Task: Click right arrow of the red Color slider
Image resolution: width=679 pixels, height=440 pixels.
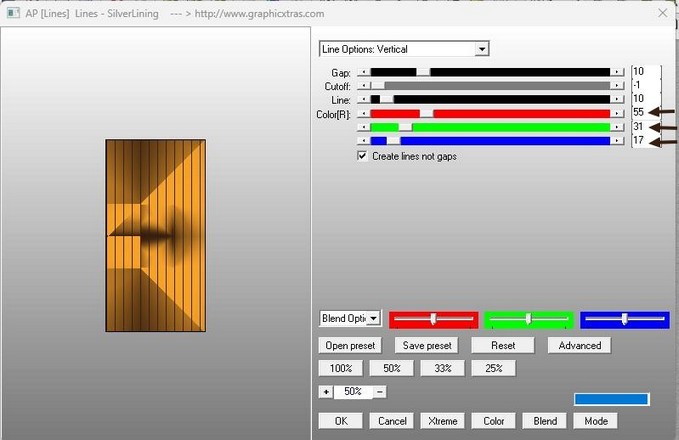Action: click(x=618, y=113)
